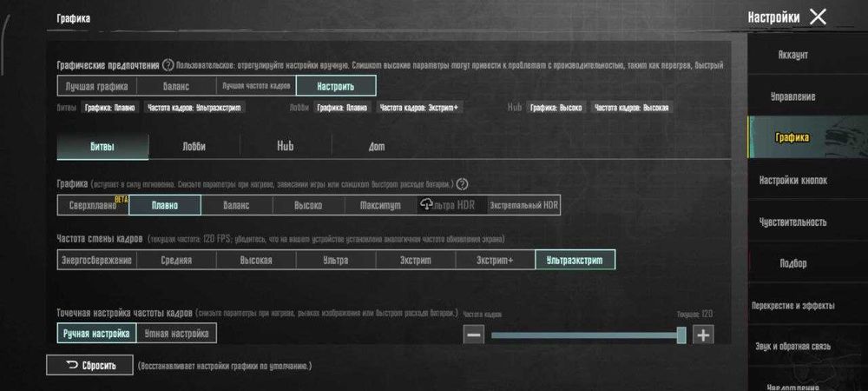Select Лучшая графика preset
The height and width of the screenshot is (391, 868).
[x=97, y=86]
